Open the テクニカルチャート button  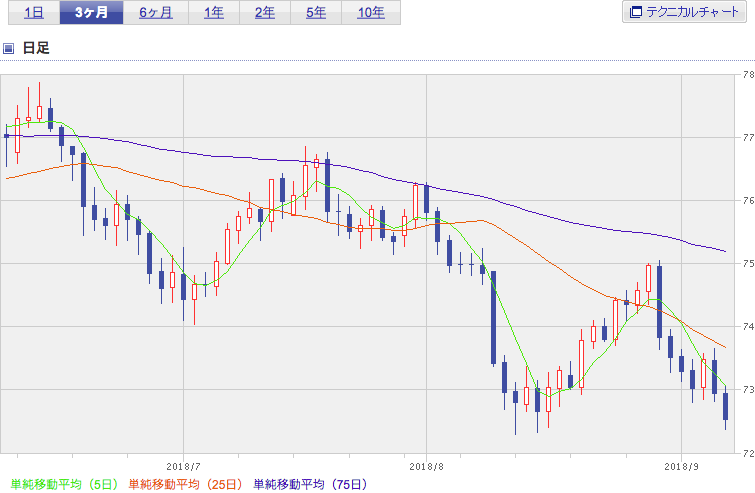(684, 12)
